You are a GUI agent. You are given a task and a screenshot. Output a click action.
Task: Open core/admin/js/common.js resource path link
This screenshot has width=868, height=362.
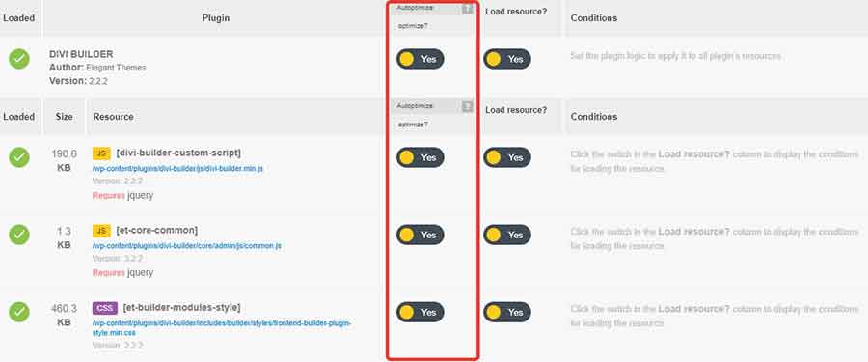(x=186, y=245)
